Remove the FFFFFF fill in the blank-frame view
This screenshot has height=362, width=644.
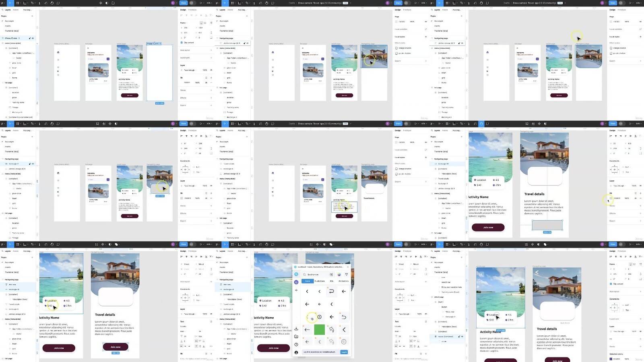click(211, 83)
